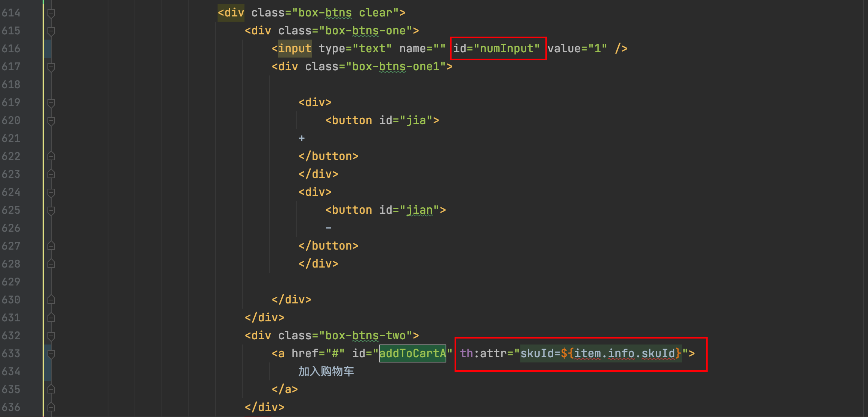
Task: Click line number 626 in the gutter
Action: tap(11, 228)
